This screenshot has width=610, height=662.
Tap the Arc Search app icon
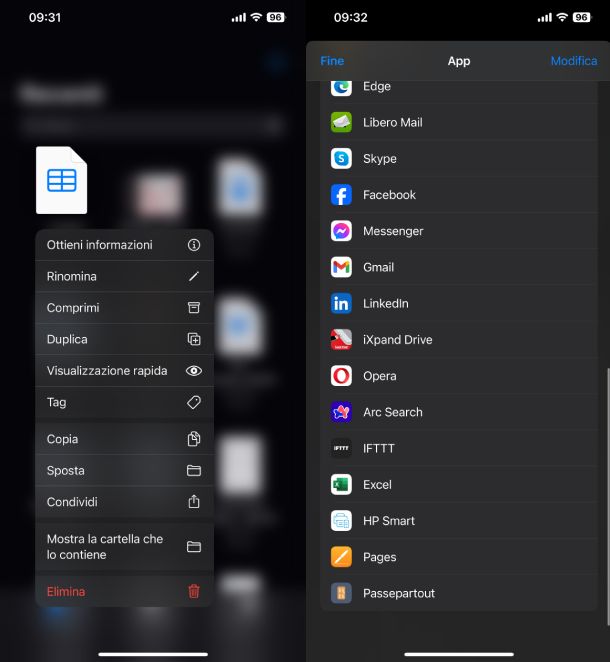[341, 412]
